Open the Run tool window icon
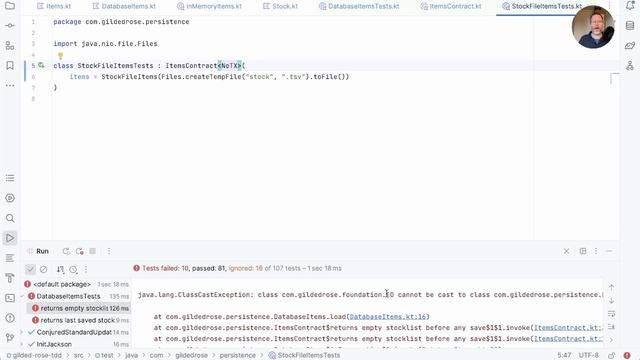Image resolution: width=640 pixels, height=360 pixels. click(10, 238)
